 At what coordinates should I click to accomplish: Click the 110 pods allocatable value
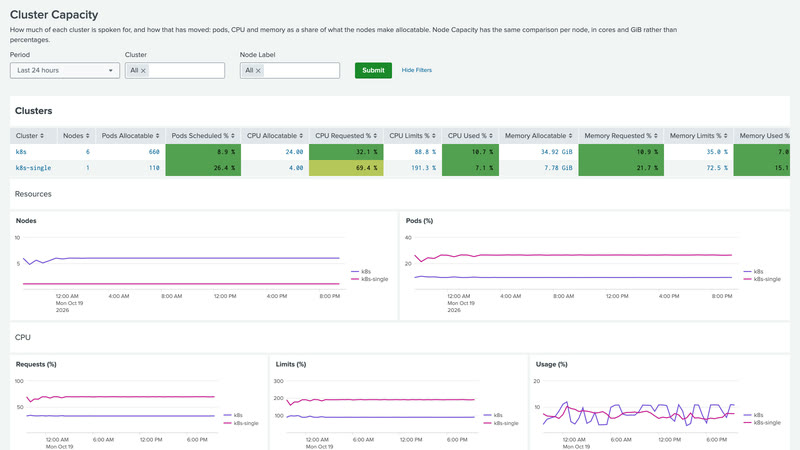(x=154, y=168)
